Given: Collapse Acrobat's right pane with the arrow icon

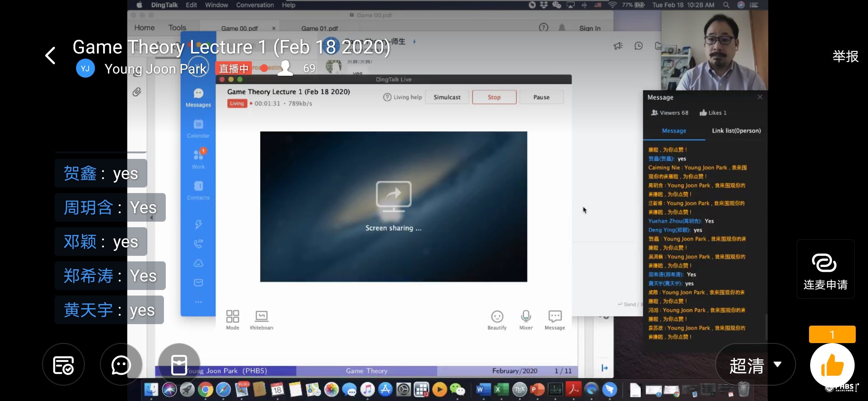Looking at the screenshot, I should coord(605,368).
